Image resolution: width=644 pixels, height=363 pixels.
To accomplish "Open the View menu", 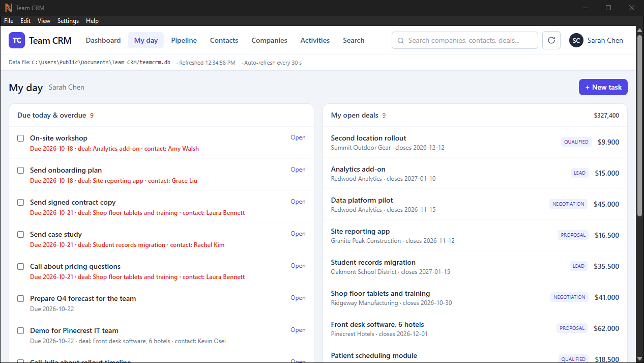I will pos(44,21).
